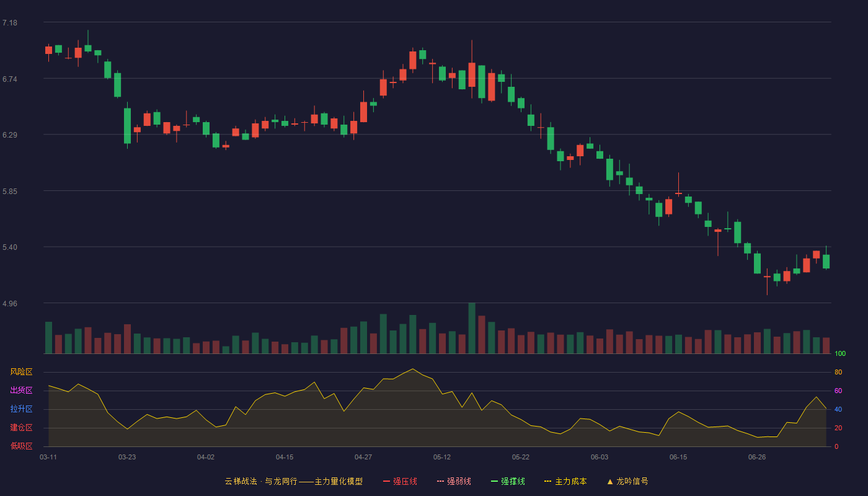
Task: Click the tallest volume bar in the chart
Action: (472, 328)
